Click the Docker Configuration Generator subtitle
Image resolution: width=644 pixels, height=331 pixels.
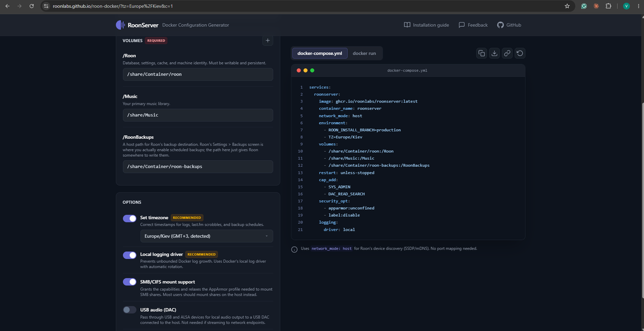point(195,25)
